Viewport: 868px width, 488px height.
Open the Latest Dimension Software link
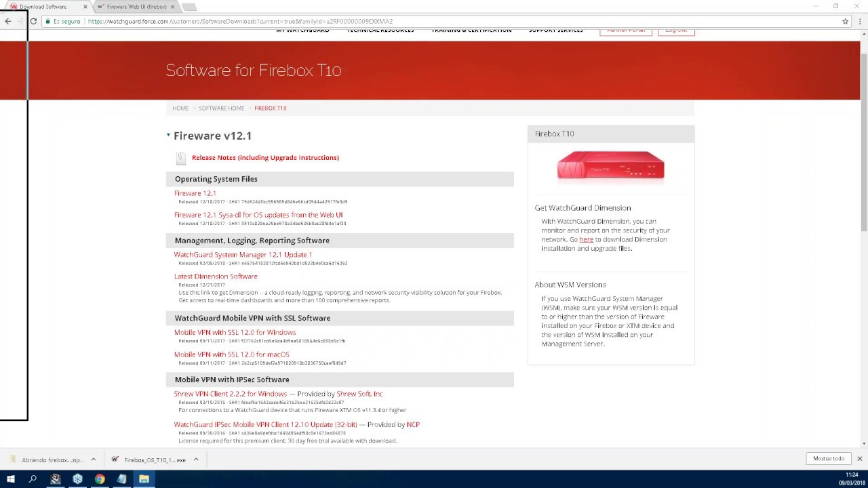[216, 277]
